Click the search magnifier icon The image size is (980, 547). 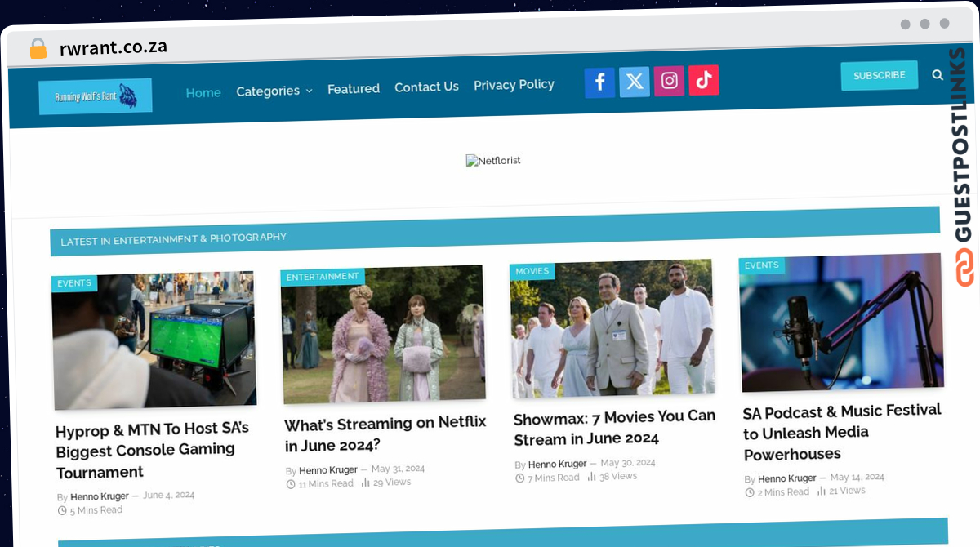pos(938,75)
